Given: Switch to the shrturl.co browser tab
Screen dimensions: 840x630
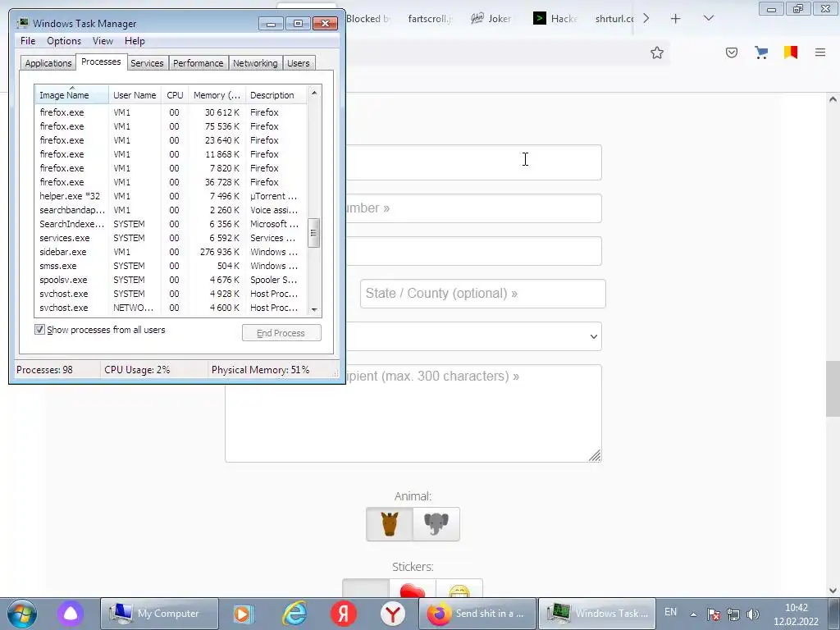Looking at the screenshot, I should 614,18.
